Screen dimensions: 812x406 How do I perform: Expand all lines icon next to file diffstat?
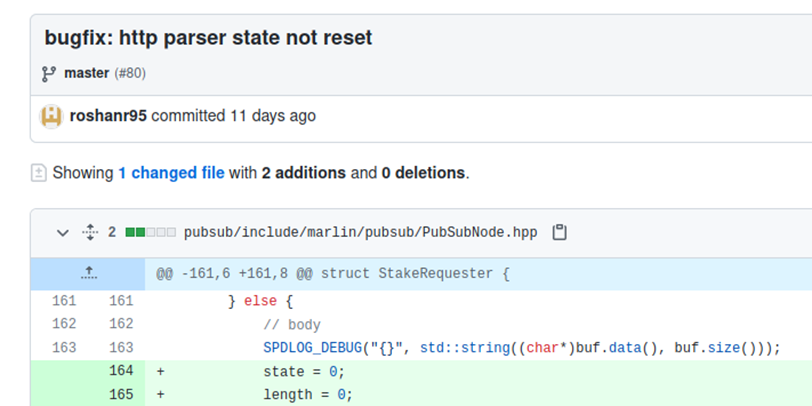click(x=90, y=233)
